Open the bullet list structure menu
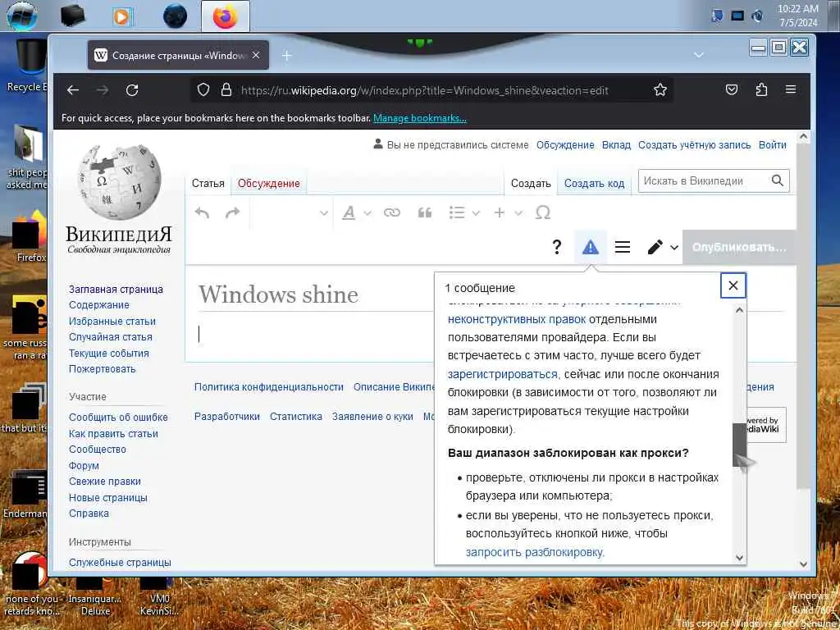Screen dimensions: 840x630 click(x=464, y=212)
